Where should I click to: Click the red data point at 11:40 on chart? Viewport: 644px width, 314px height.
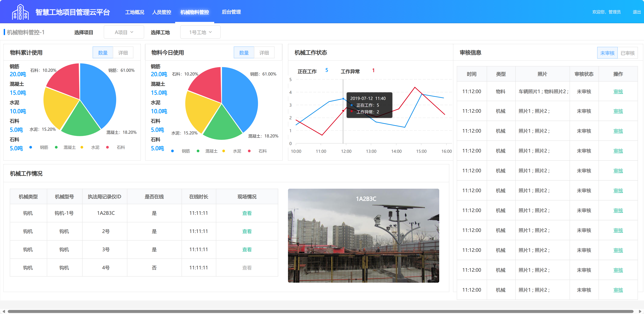pyautogui.click(x=343, y=111)
